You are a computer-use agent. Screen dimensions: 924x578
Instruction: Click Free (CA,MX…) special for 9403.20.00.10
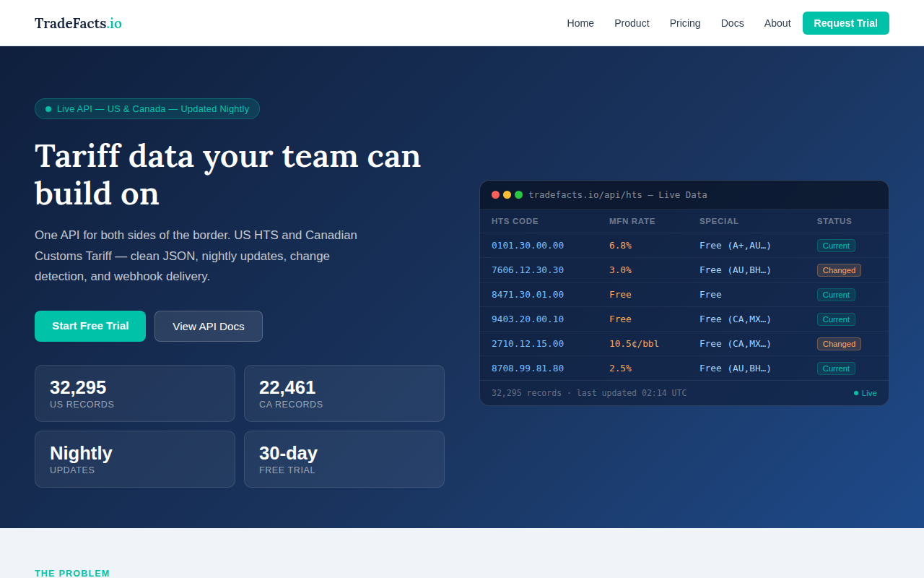coord(736,319)
